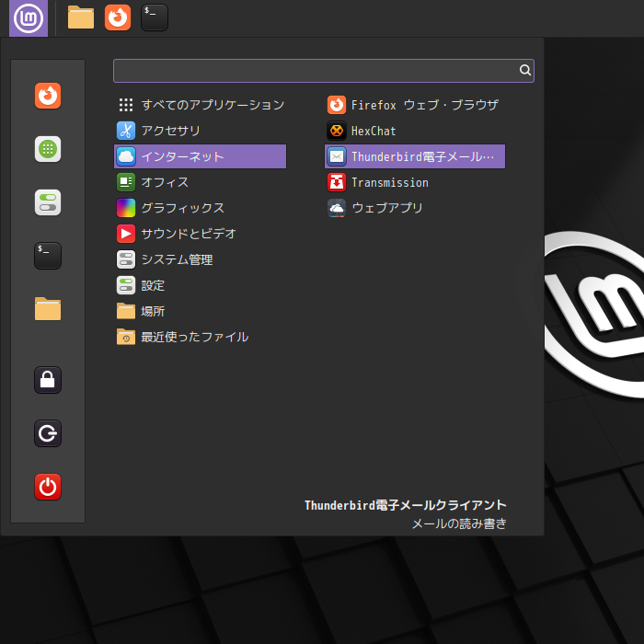Select the オフィス category
Screen dimensions: 644x644
point(200,182)
